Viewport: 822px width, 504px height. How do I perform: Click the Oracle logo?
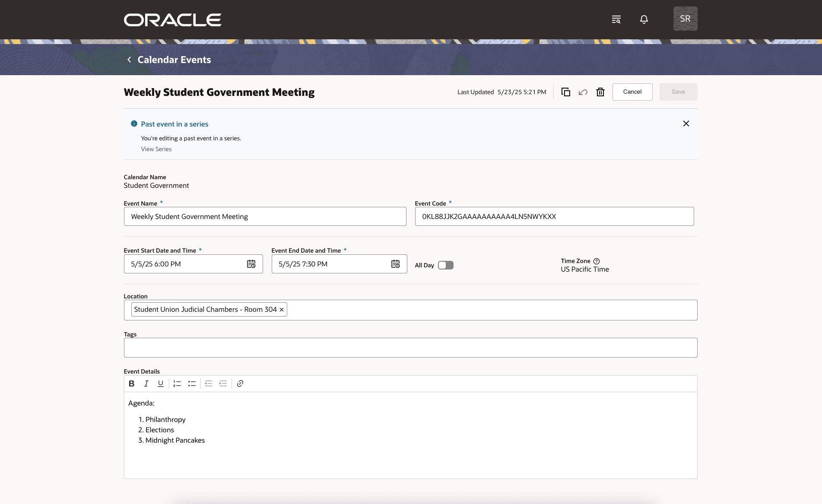pos(173,20)
